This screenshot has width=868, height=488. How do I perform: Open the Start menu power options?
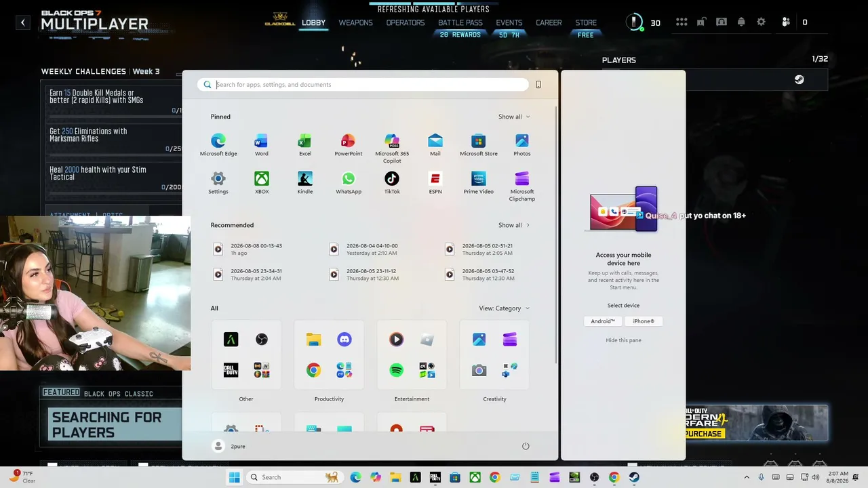tap(526, 446)
